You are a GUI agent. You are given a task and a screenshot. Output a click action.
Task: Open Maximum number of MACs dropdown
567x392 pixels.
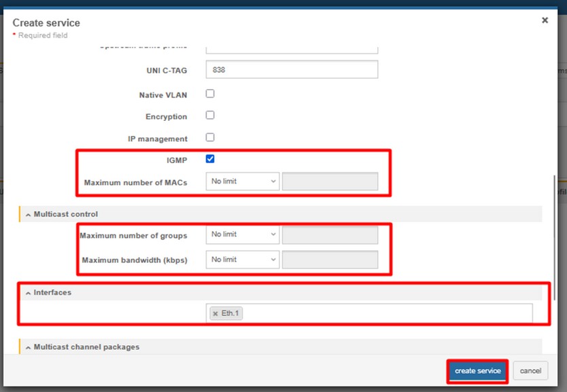point(243,181)
